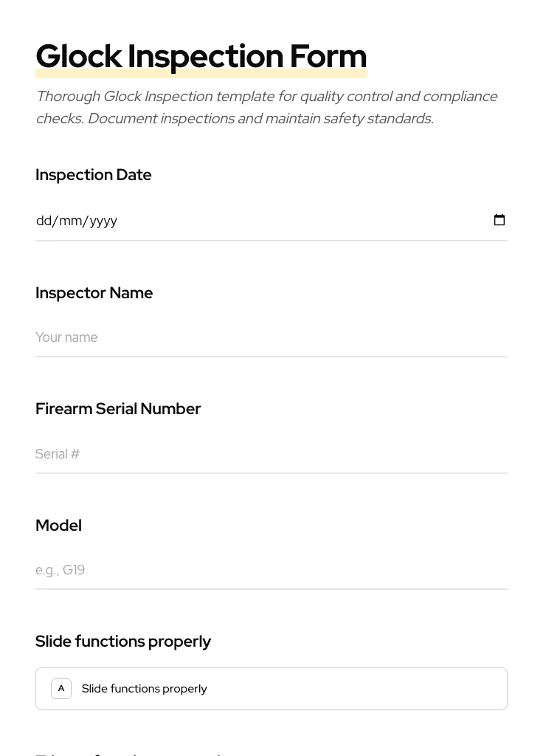Click the year 'yyyy' date segment
The width and height of the screenshot is (543, 756).
click(x=103, y=221)
